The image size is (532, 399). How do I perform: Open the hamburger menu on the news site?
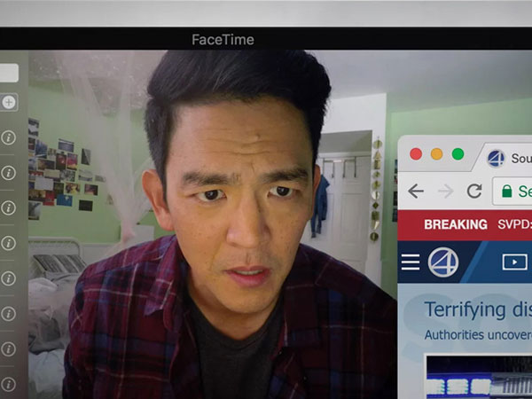(411, 262)
